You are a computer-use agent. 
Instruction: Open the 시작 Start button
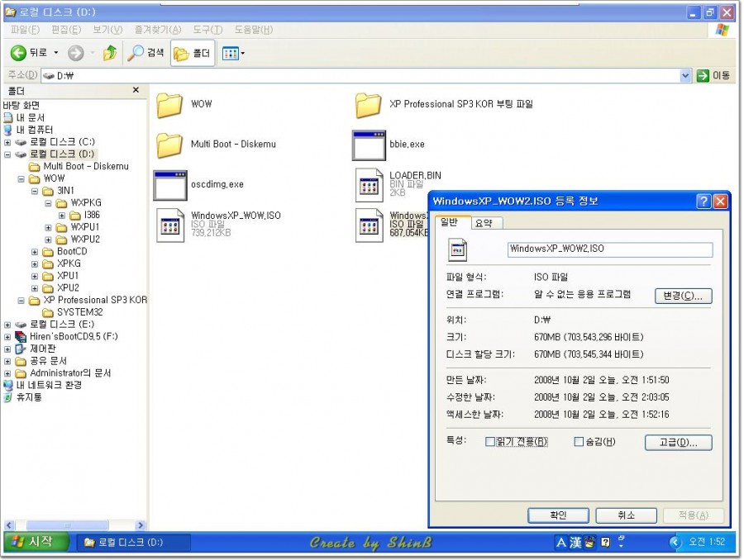(36, 542)
